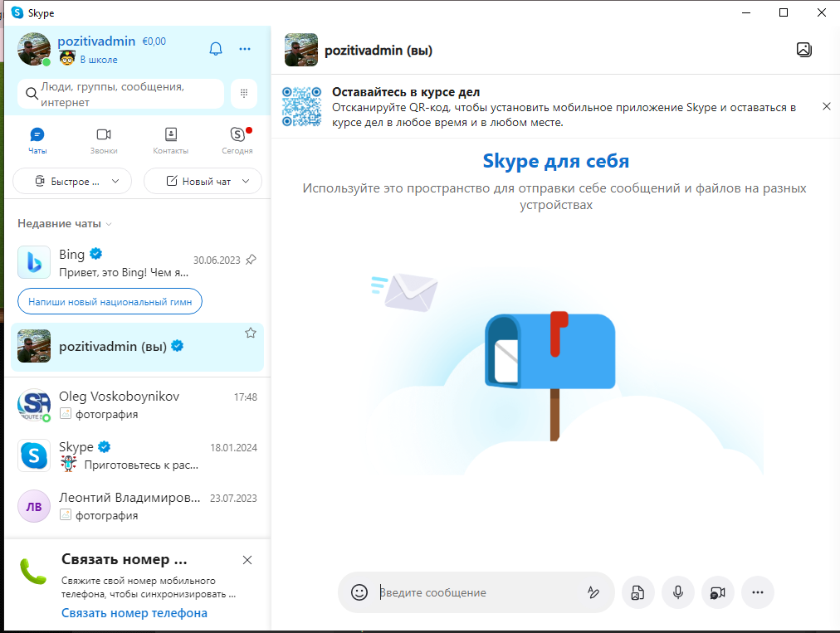Image resolution: width=840 pixels, height=633 pixels.
Task: Toggle favorite star on pozitivadmin chat
Action: [250, 334]
